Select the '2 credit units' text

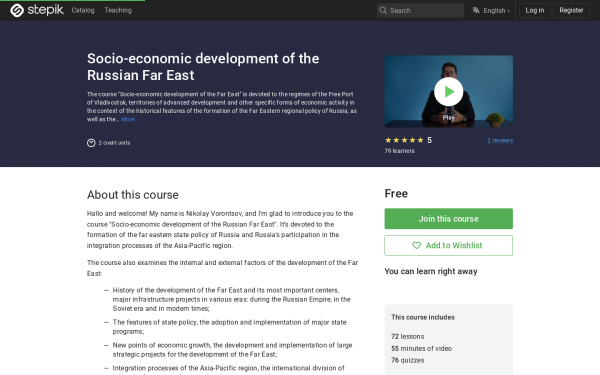coord(114,143)
